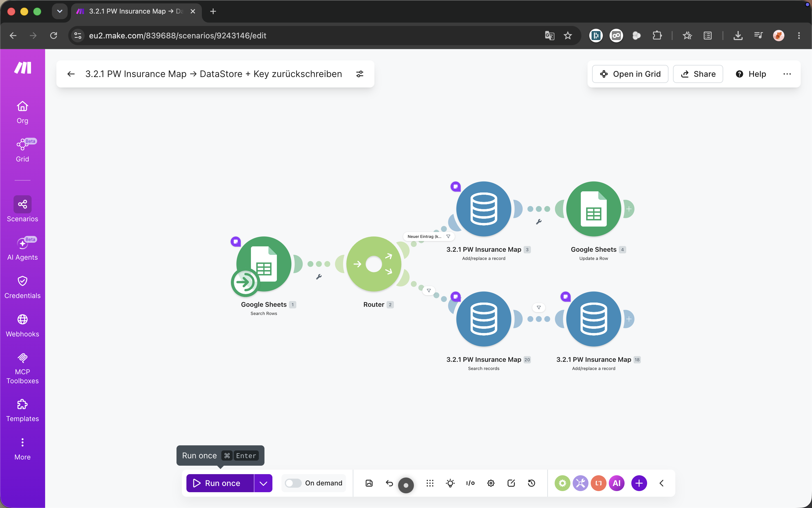
Task: Open the green Flow Control tools
Action: tap(562, 483)
